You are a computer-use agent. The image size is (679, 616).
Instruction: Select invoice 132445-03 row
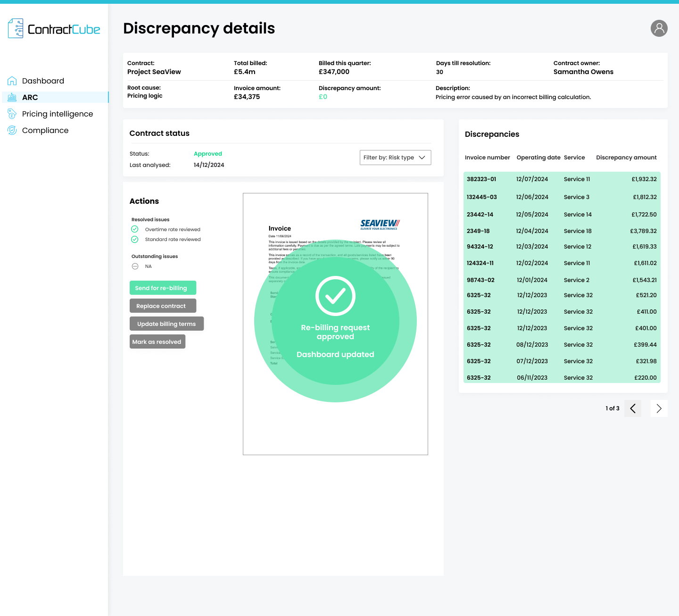(x=562, y=197)
